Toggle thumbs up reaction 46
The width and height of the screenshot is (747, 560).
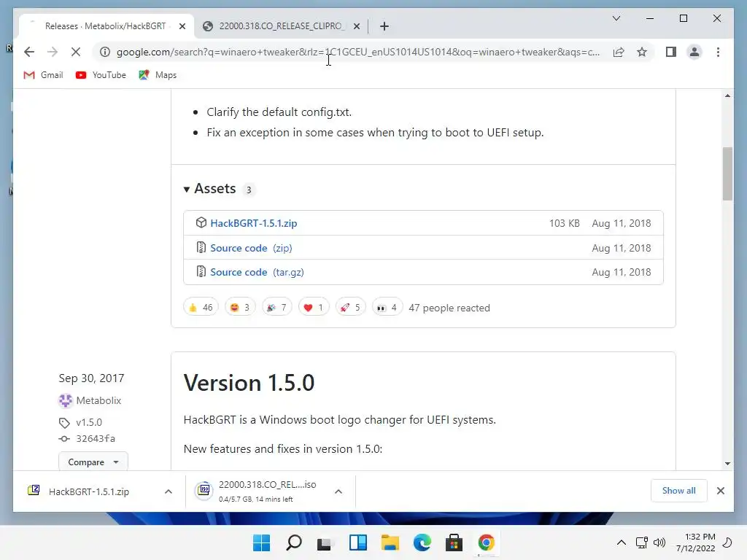[x=201, y=307]
